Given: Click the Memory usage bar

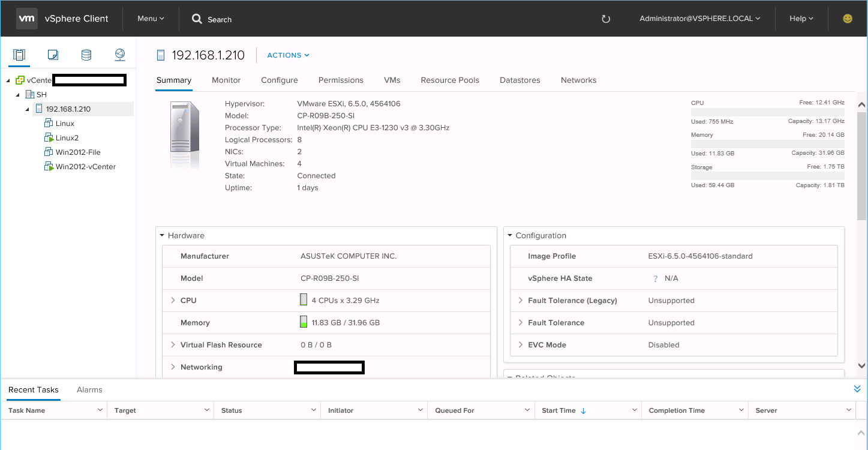Looking at the screenshot, I should pos(768,144).
